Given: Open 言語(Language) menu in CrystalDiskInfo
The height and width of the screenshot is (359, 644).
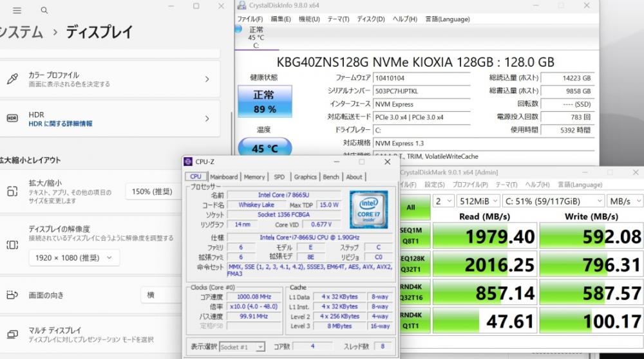Looking at the screenshot, I should click(448, 19).
